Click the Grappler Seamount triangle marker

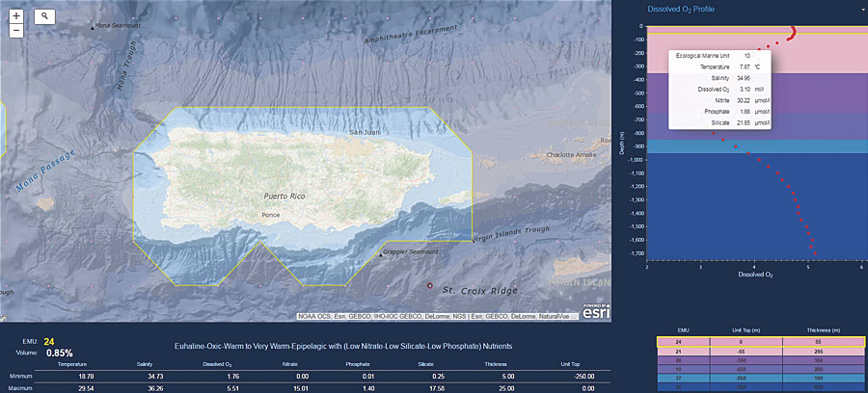click(x=380, y=254)
